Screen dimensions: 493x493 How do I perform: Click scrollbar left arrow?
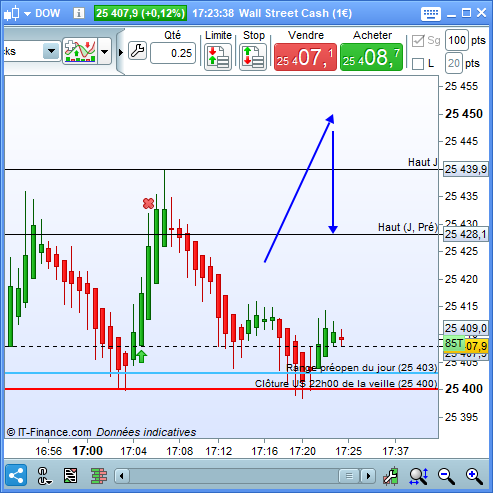(121, 476)
